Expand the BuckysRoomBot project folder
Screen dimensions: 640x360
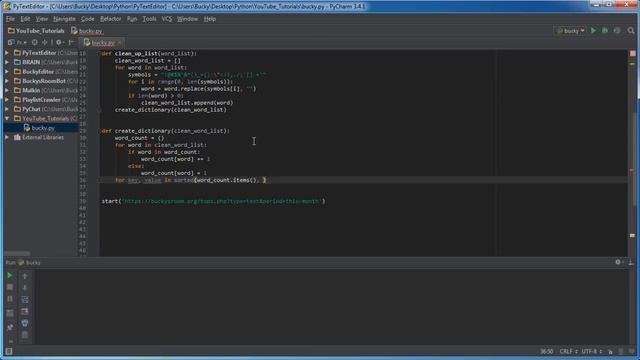pos(7,81)
